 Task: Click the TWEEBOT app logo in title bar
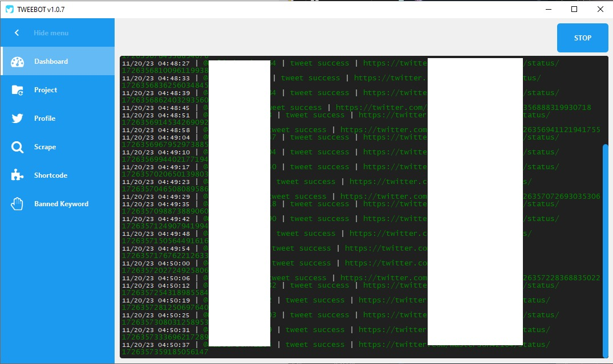coord(10,9)
